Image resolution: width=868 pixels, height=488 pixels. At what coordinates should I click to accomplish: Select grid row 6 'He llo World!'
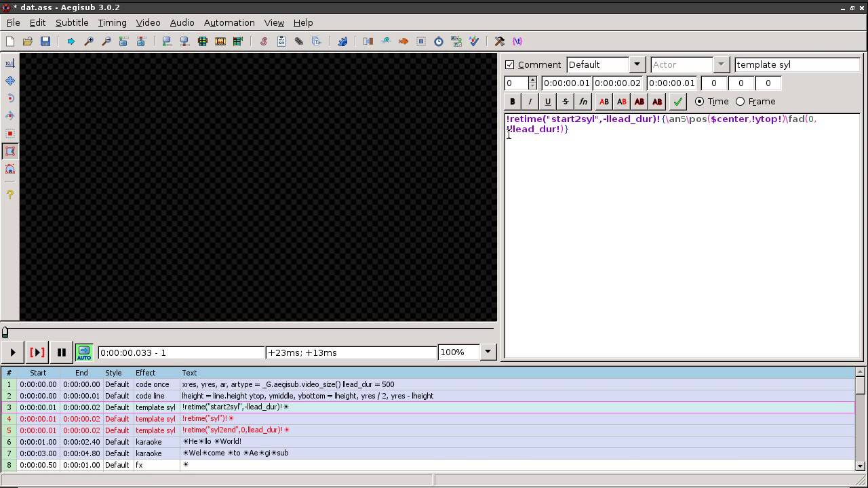pyautogui.click(x=428, y=442)
